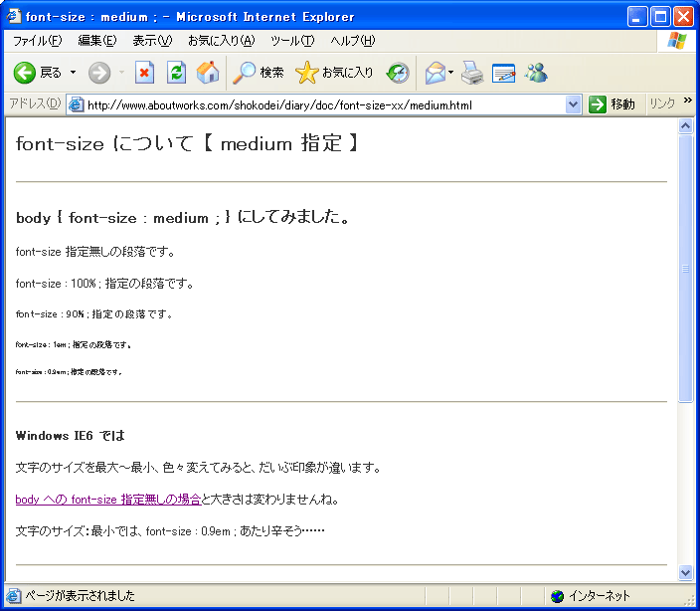
Task: Click the scroll down arrow of the vertical scrollbar
Action: click(685, 572)
